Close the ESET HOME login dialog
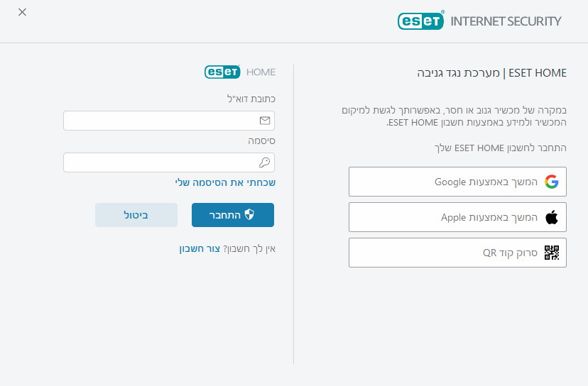This screenshot has width=588, height=386. 22,13
